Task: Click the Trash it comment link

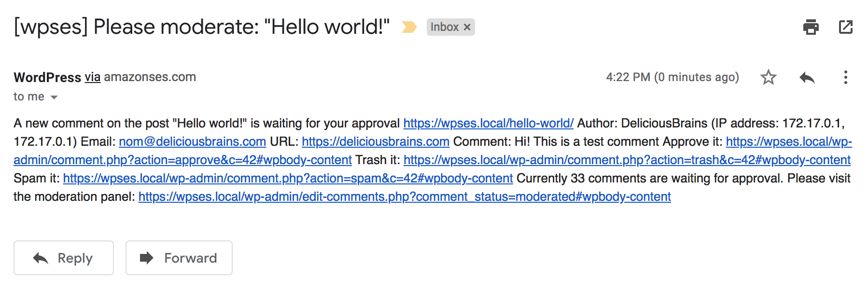Action: click(x=627, y=160)
